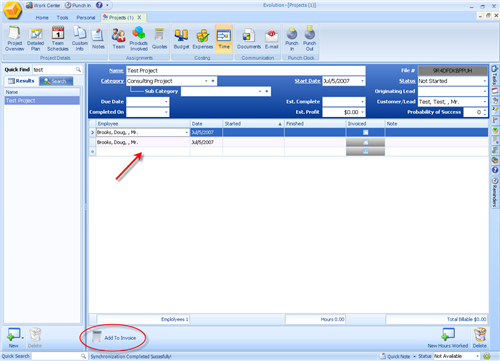Click the New icon below results list
Screen dimensions: 500x361
pos(14,337)
